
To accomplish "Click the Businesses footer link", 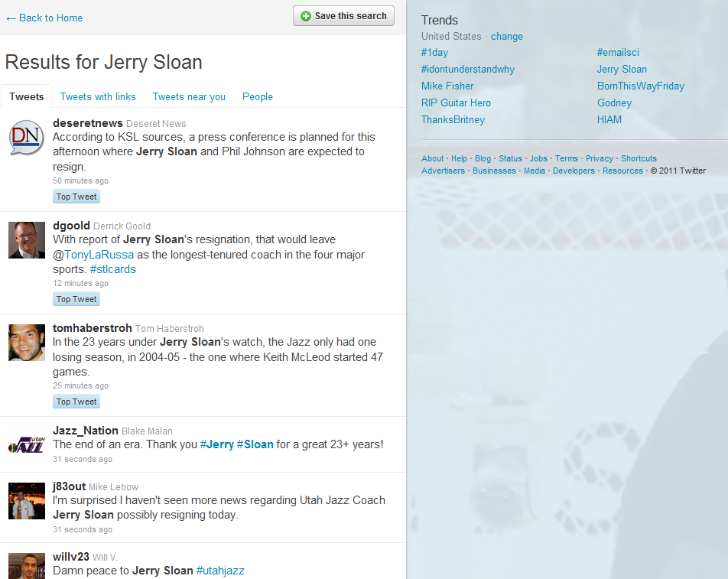I will pos(494,171).
